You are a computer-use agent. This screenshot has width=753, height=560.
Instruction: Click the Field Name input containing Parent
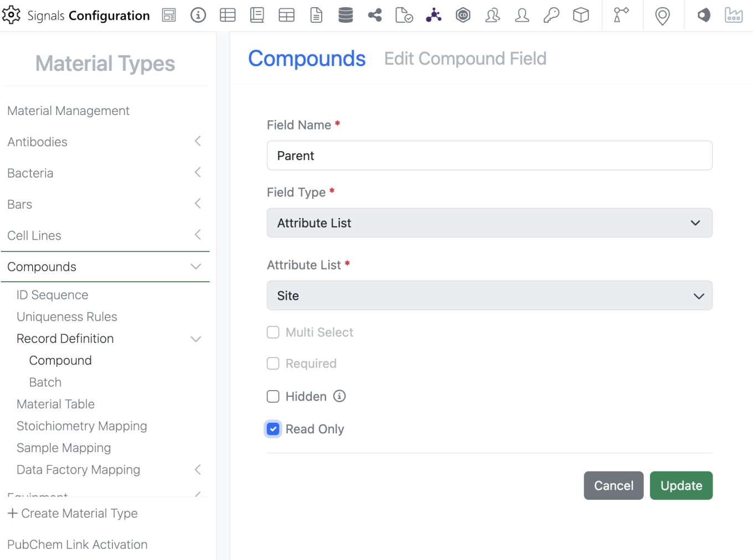(x=489, y=155)
